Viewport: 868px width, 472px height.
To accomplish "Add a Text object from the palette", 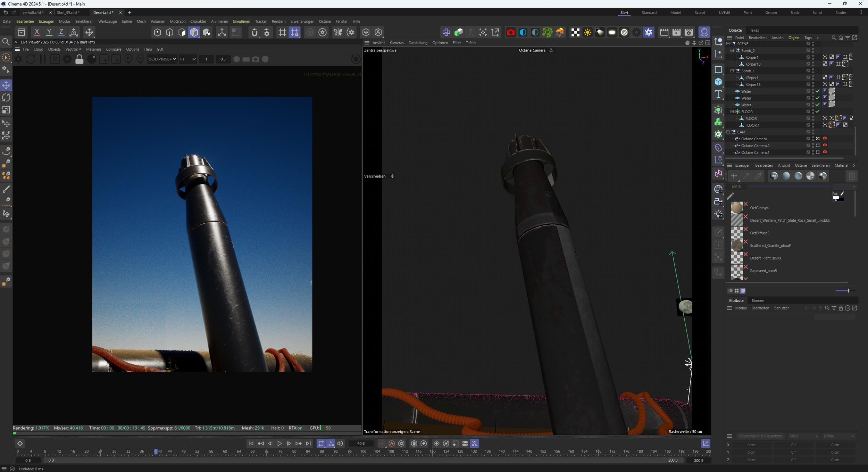I will tap(718, 94).
